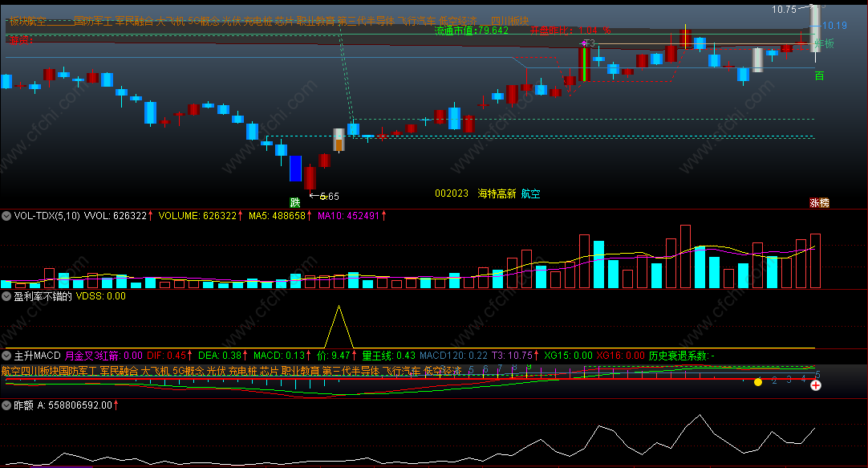Click the yellow dot marker in MACD panel
Image resolution: width=868 pixels, height=468 pixels.
point(758,381)
